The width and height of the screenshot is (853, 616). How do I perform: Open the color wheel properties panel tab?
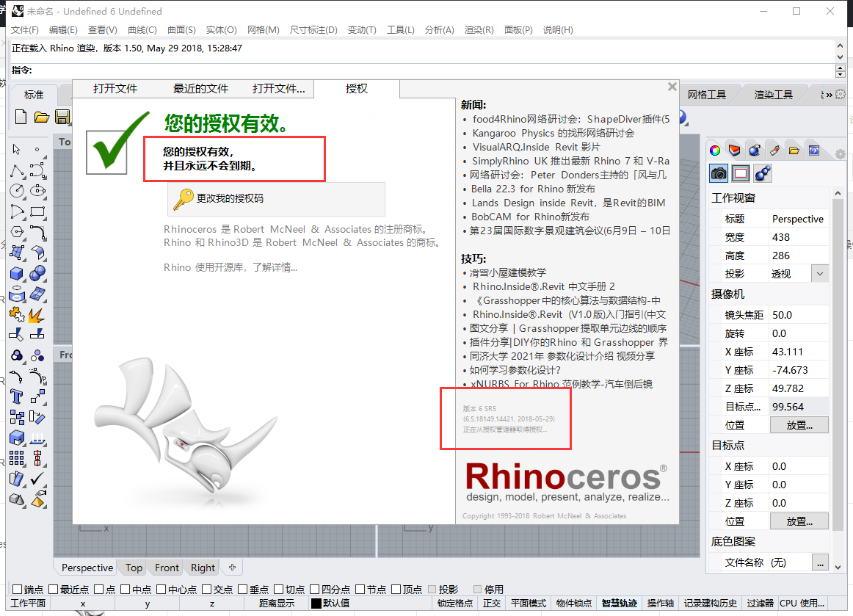[x=716, y=151]
